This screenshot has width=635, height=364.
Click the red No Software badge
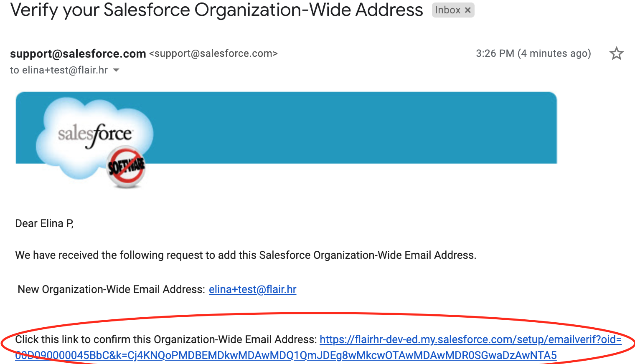pos(126,166)
